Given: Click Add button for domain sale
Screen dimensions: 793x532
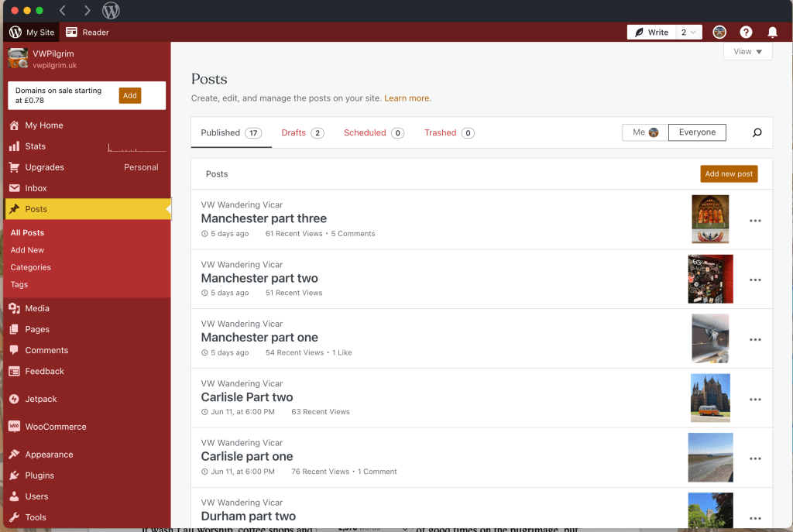Looking at the screenshot, I should [130, 95].
